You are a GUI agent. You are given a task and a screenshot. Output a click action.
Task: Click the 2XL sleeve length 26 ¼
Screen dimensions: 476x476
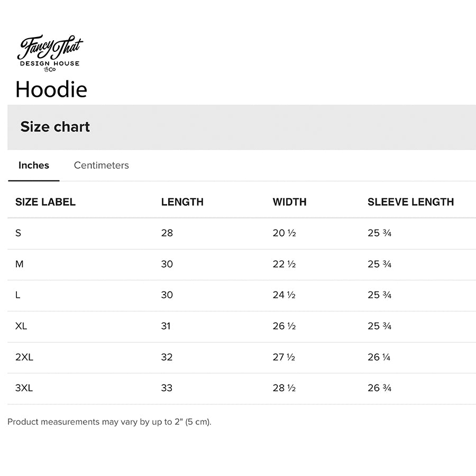[379, 358]
